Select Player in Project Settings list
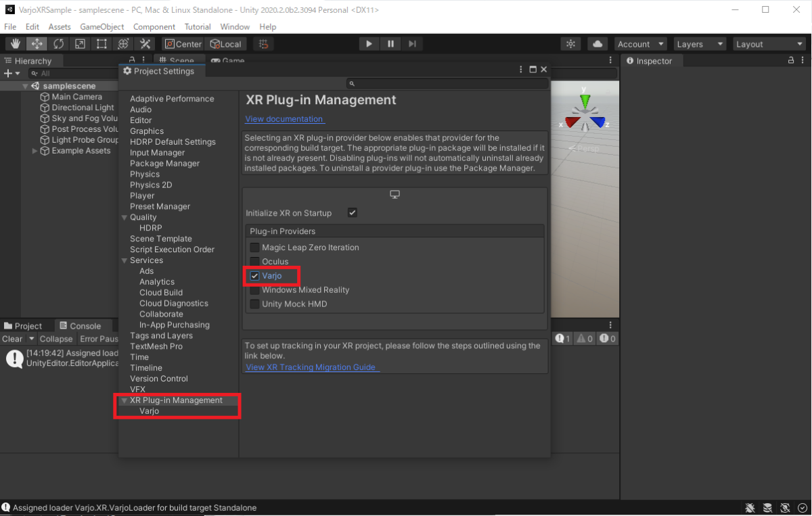Screen dimensions: 812x516 (x=142, y=195)
